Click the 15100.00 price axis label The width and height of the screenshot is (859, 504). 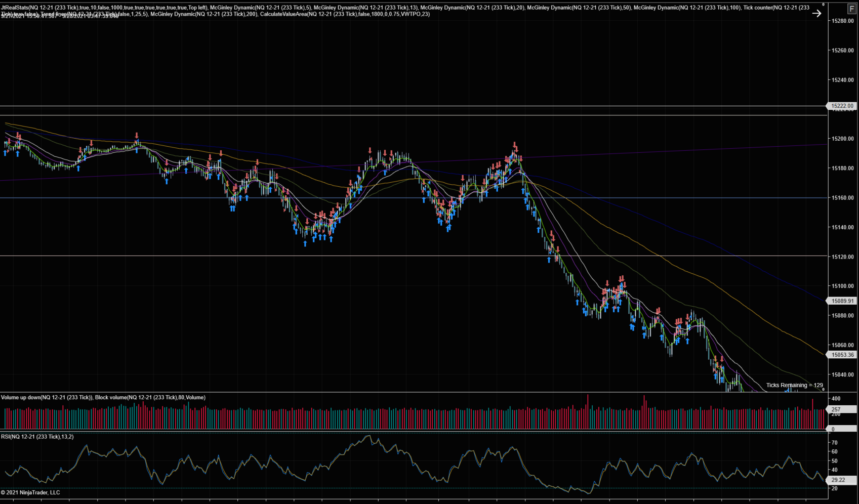[x=843, y=286]
